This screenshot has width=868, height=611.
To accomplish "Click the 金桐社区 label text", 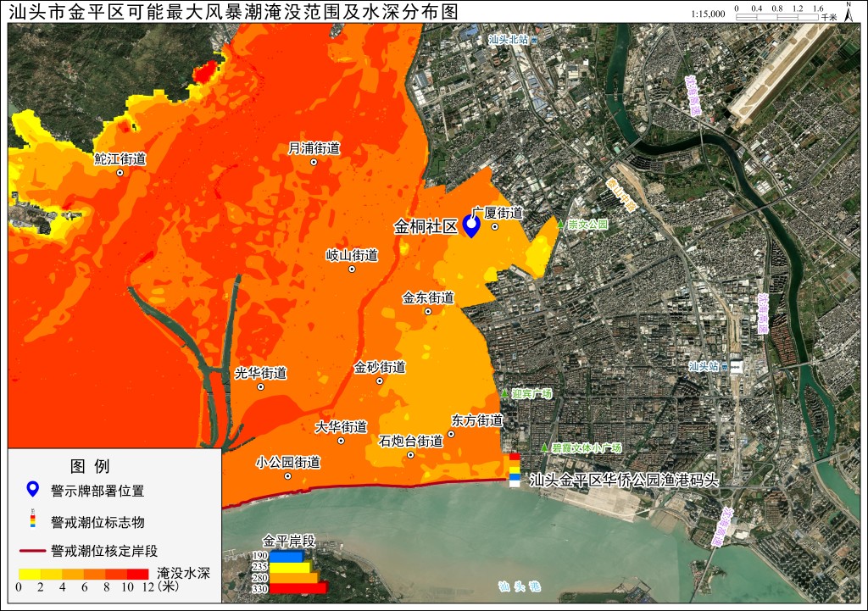I will (426, 226).
